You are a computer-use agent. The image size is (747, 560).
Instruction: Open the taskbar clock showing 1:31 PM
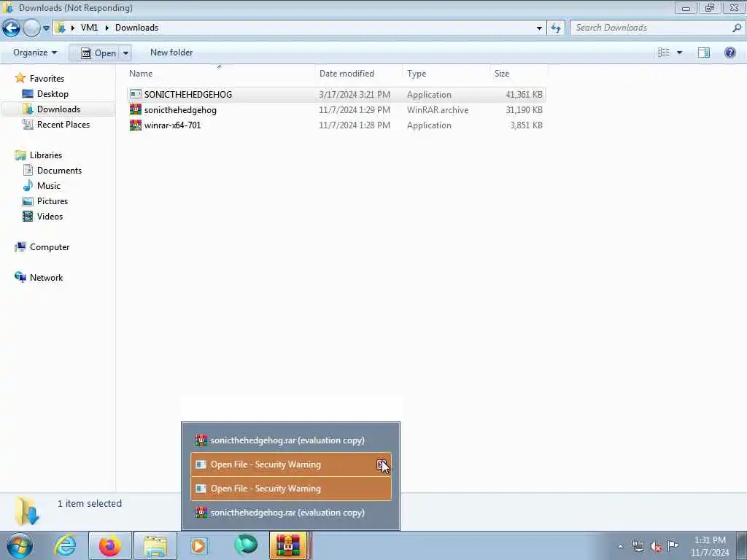pyautogui.click(x=710, y=545)
